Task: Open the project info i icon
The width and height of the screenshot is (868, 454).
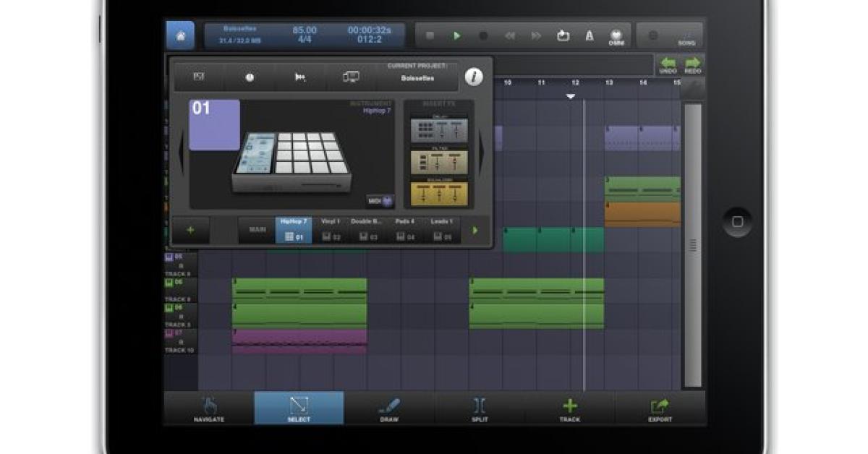Action: (474, 77)
